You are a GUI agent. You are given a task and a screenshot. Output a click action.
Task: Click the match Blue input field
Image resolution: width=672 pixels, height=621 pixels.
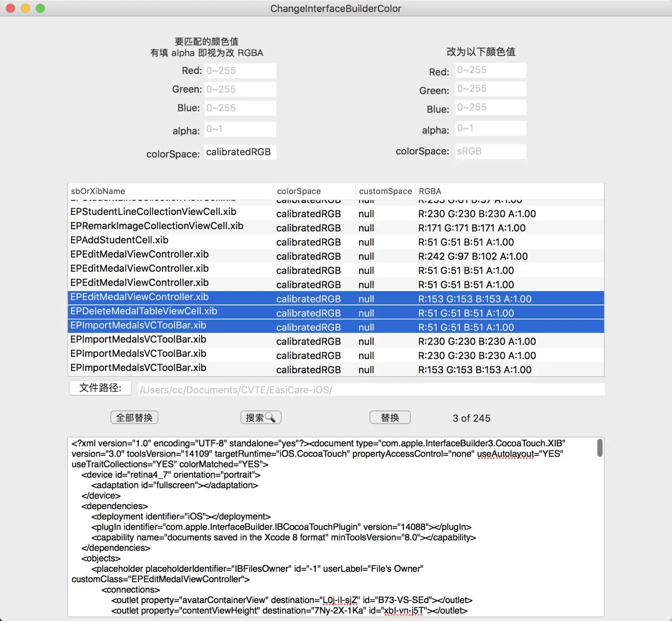(240, 108)
